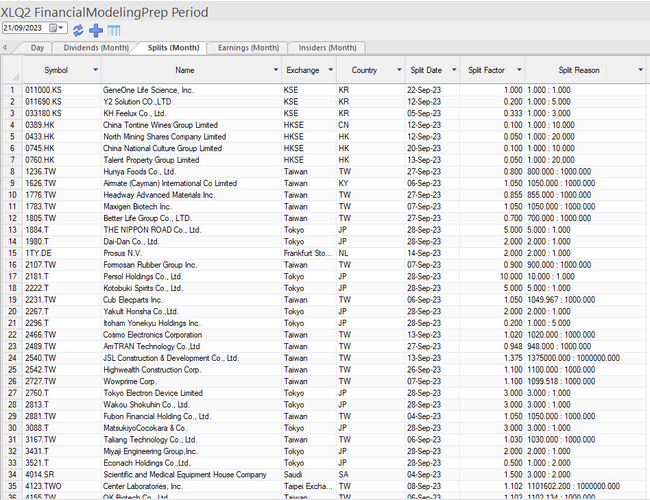
Task: Click Talent Property Group Limited cell
Action: [x=191, y=160]
